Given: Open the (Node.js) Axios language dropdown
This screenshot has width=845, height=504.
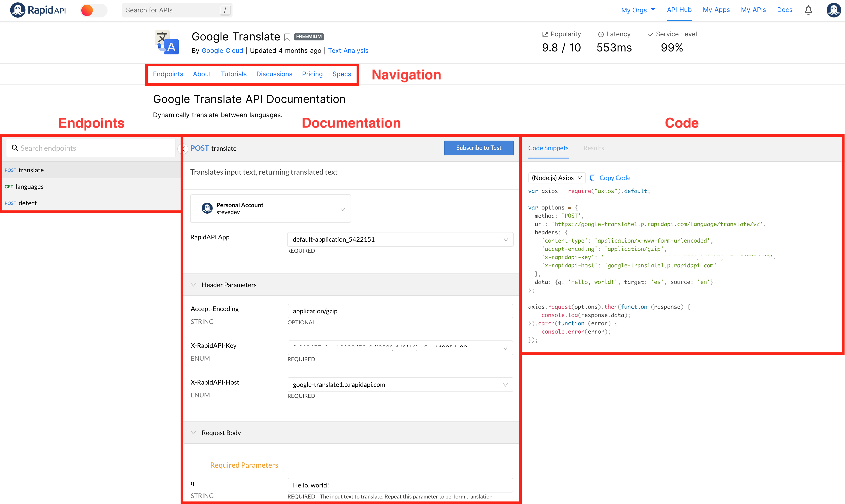Looking at the screenshot, I should click(x=557, y=178).
